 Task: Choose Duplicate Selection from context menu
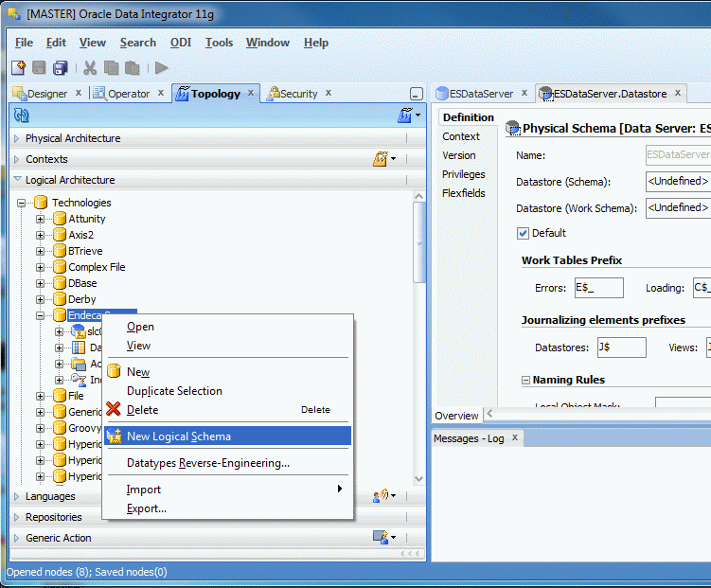[227, 391]
